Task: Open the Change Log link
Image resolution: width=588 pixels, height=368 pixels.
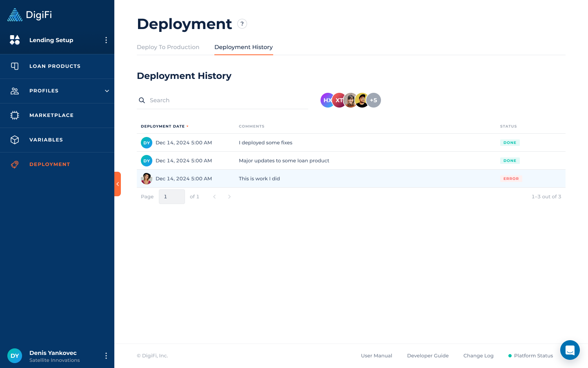Action: (x=479, y=356)
